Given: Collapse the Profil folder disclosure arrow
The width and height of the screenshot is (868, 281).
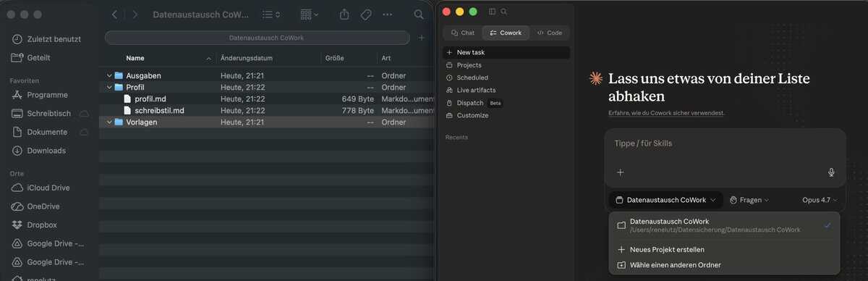Looking at the screenshot, I should coord(109,87).
